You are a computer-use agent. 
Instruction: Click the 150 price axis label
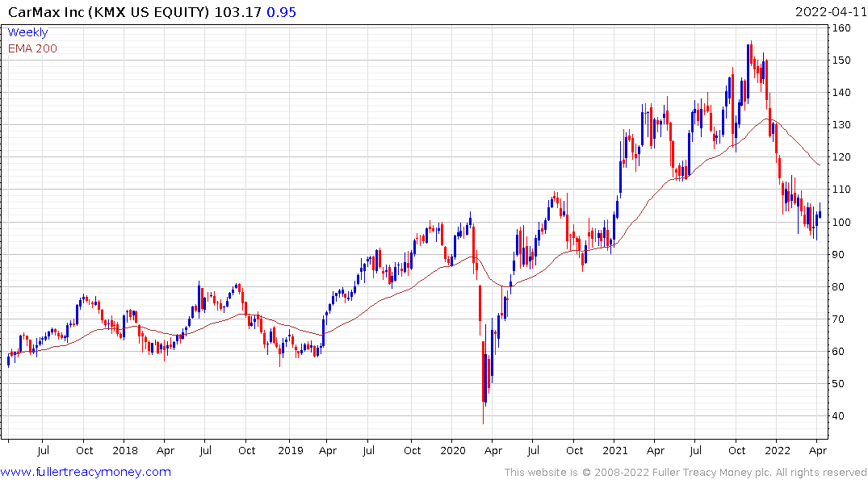click(841, 60)
